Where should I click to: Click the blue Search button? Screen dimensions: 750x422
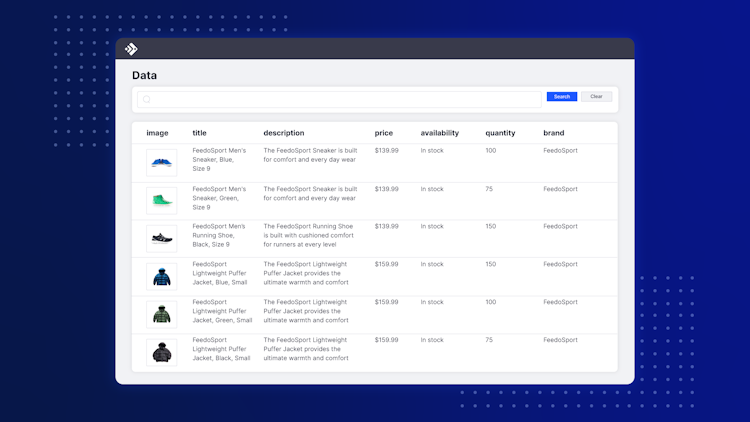tap(562, 97)
